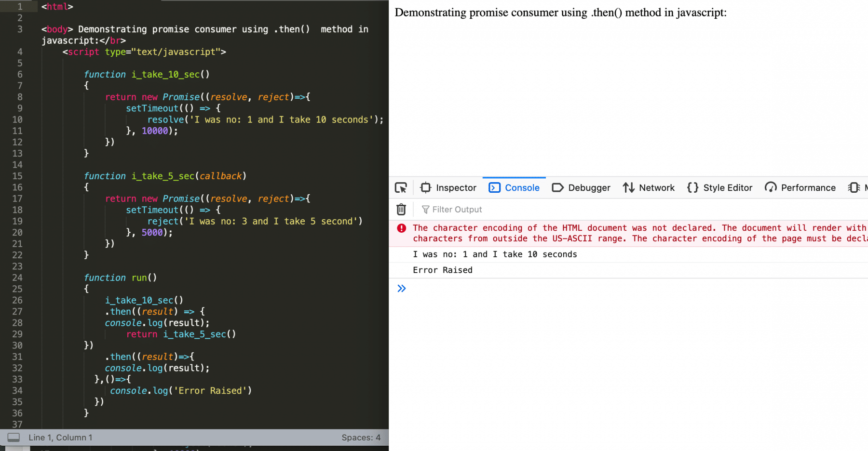Open the Inspector panel via its icon

(x=425, y=187)
